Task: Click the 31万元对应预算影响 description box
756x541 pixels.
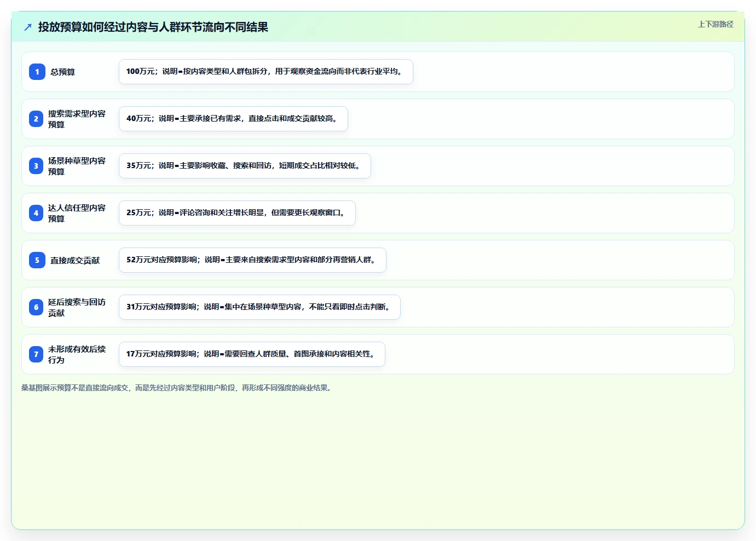Action: click(259, 307)
